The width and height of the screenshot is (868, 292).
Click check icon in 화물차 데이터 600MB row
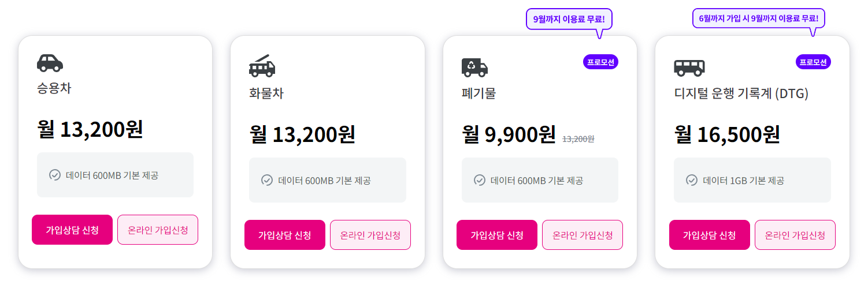click(267, 180)
